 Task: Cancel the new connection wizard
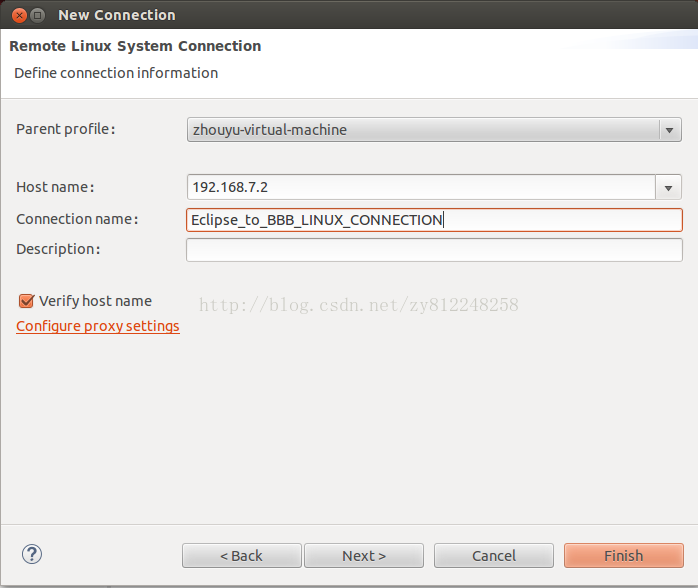(494, 556)
